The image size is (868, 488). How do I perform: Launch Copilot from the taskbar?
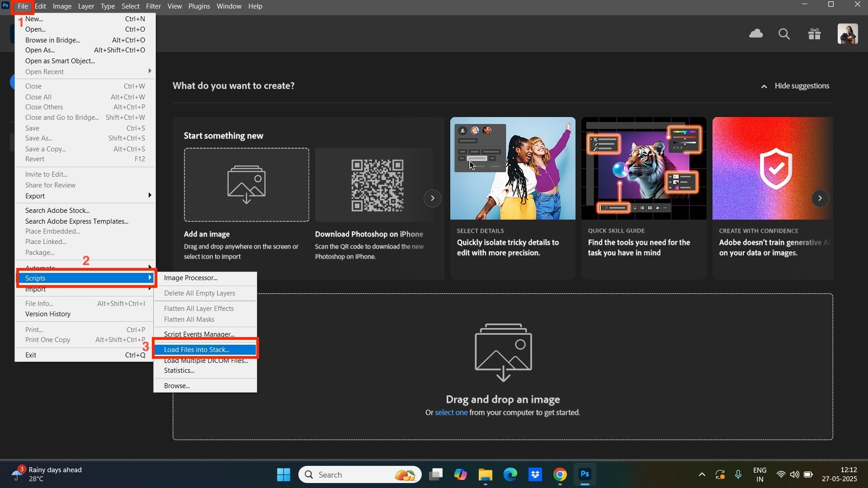pyautogui.click(x=461, y=475)
